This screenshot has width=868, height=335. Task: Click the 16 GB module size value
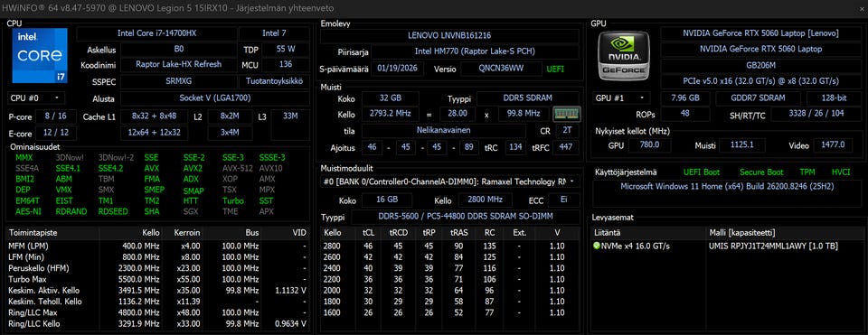tap(386, 200)
